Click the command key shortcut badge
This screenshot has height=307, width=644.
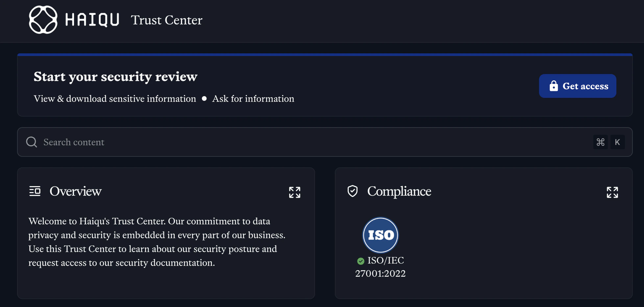(x=600, y=142)
